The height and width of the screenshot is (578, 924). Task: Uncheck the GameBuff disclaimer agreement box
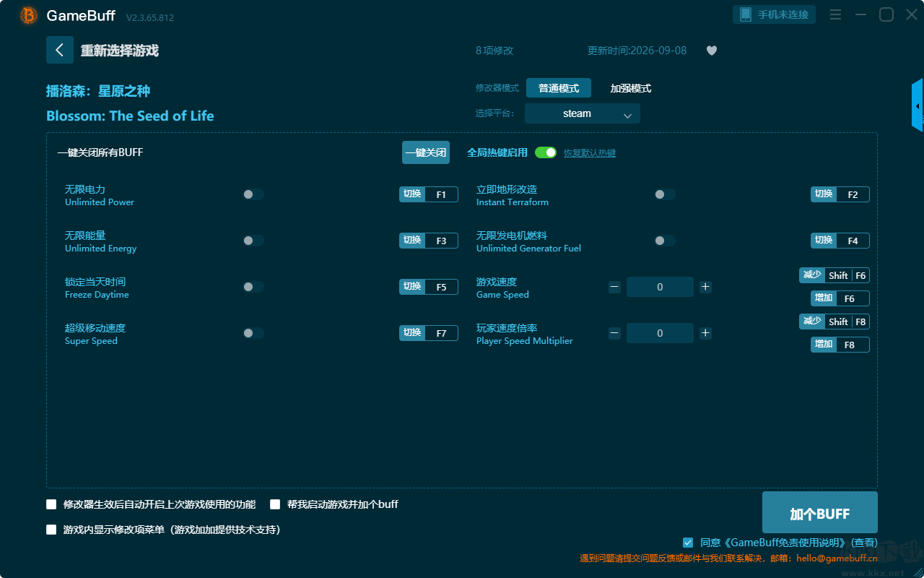point(688,543)
